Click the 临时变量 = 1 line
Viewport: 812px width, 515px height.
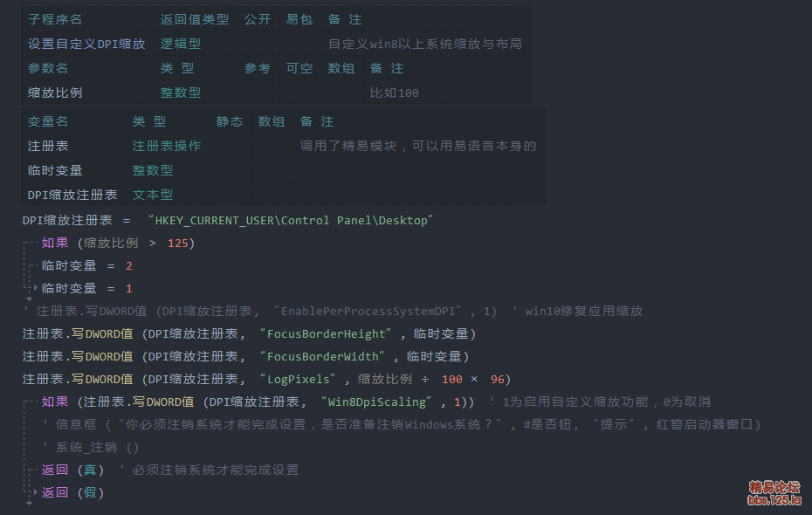tap(87, 289)
